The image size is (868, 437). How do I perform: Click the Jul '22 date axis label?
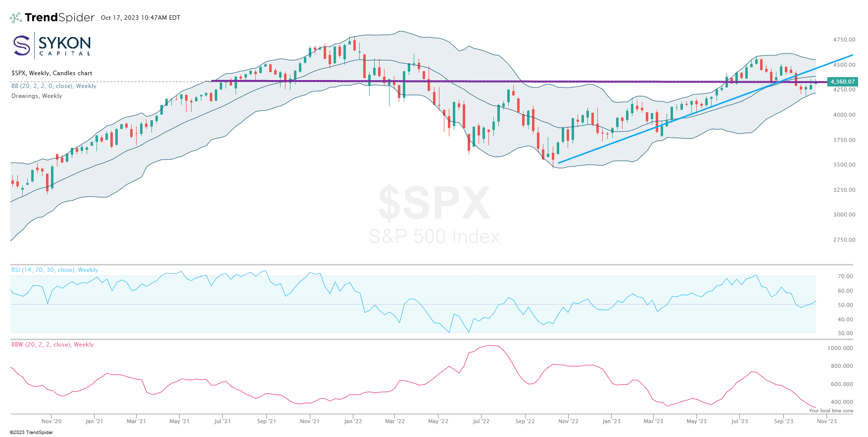[481, 421]
